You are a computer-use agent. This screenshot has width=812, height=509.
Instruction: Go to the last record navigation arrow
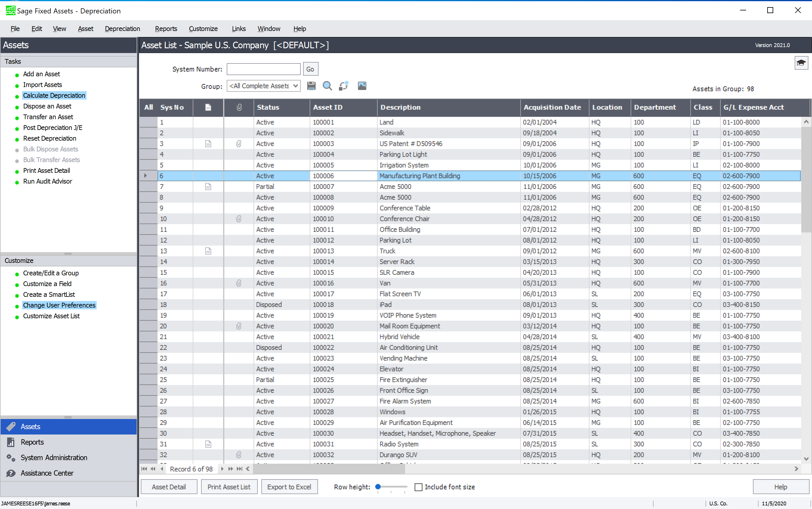coord(239,468)
